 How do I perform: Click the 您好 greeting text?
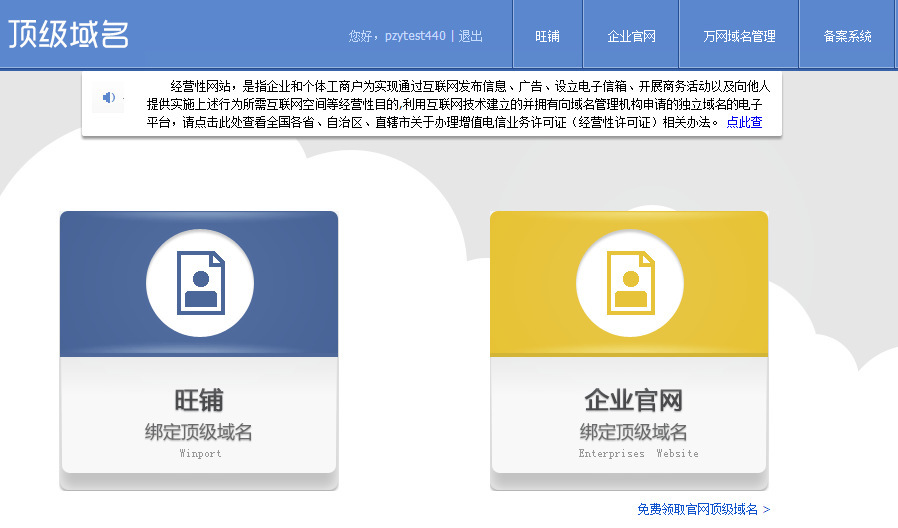pyautogui.click(x=361, y=36)
